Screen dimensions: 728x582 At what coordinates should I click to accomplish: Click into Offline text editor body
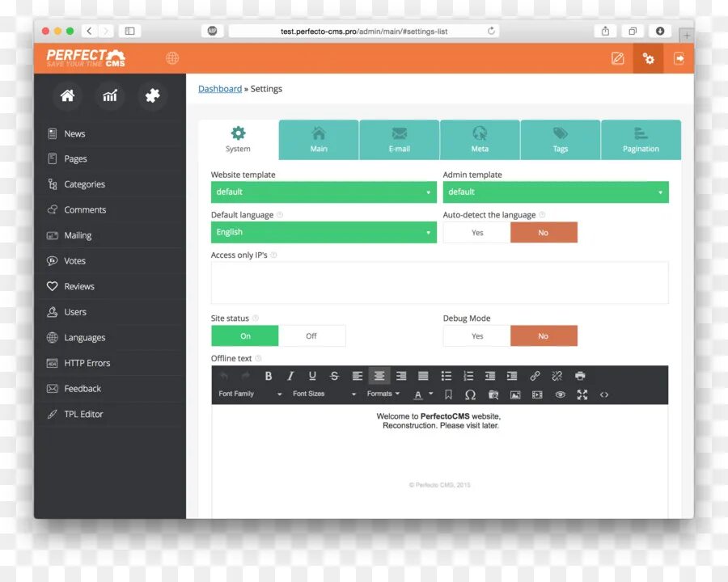tap(440, 462)
